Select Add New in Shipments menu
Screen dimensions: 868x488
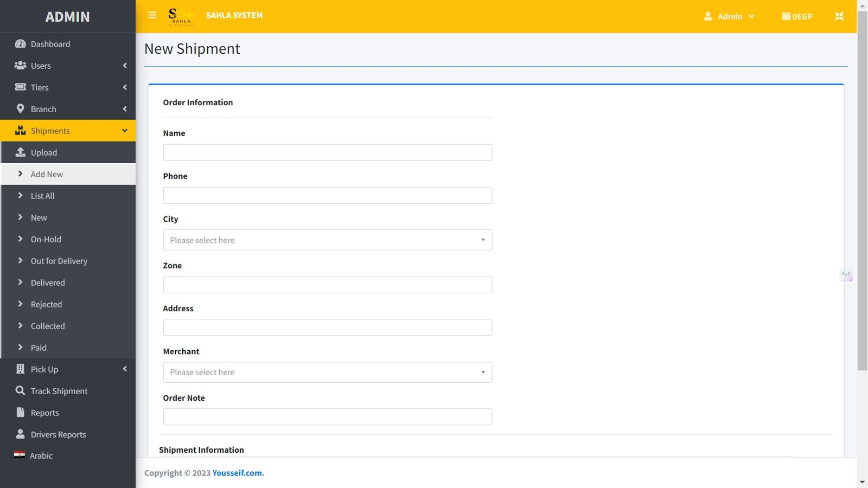tap(68, 174)
